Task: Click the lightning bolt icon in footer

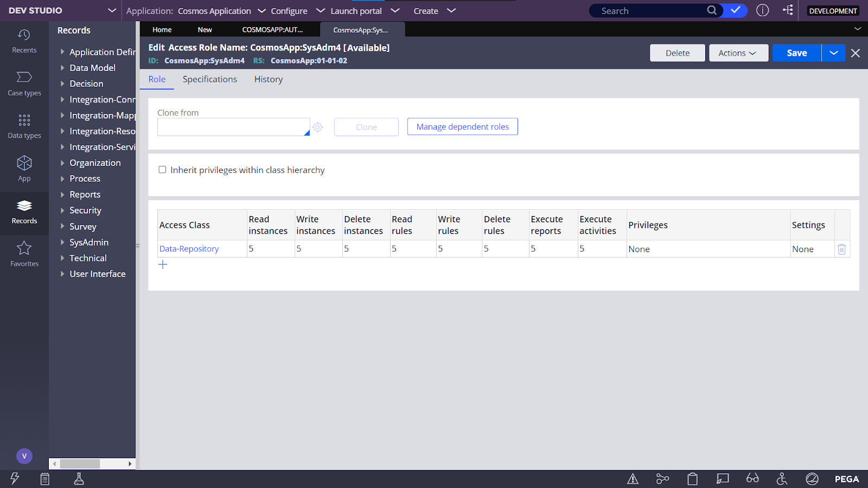Action: tap(15, 478)
